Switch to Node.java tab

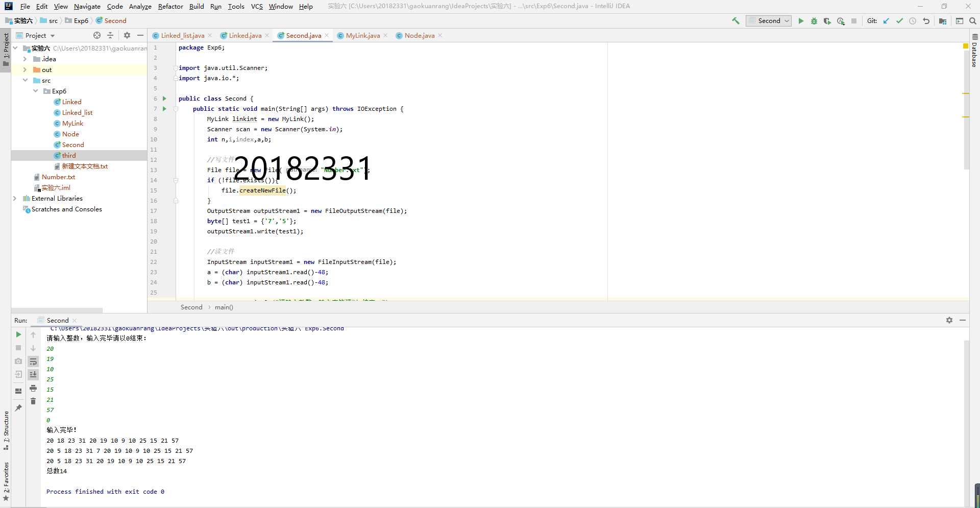tap(419, 35)
